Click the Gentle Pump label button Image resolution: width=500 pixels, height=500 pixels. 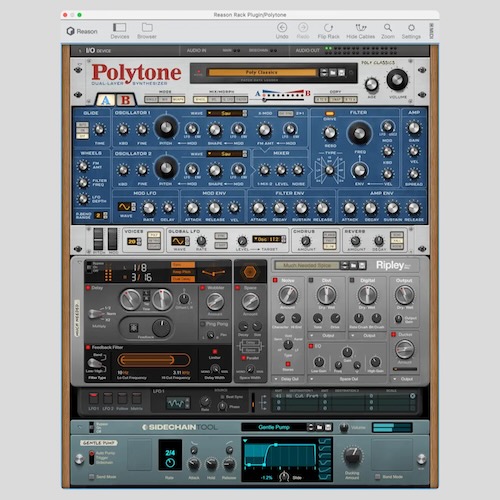pos(99,443)
